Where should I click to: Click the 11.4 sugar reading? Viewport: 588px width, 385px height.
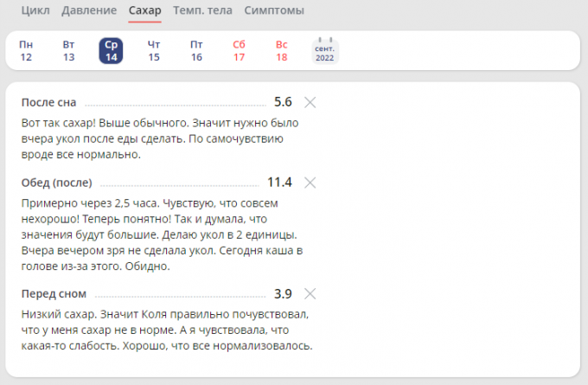pyautogui.click(x=279, y=183)
